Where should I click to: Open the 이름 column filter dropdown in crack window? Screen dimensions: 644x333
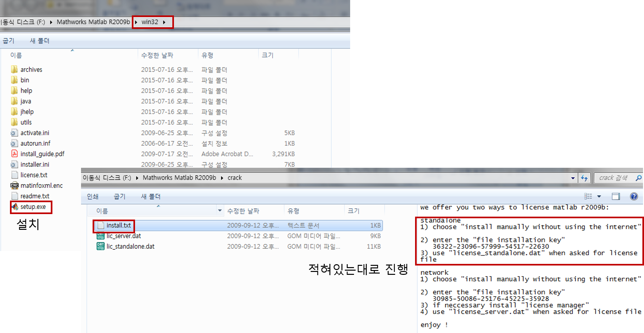pos(220,211)
